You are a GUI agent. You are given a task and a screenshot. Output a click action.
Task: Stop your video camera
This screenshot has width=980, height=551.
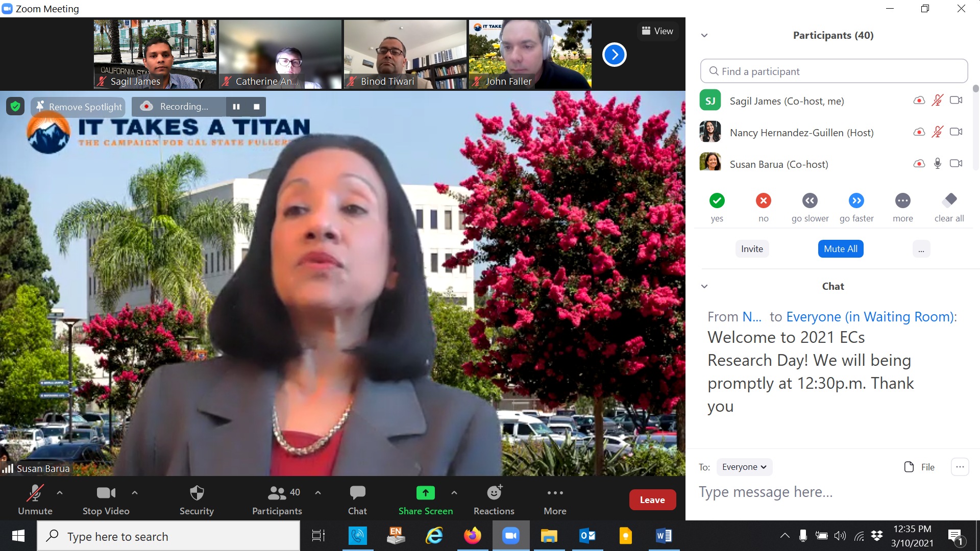pyautogui.click(x=106, y=499)
